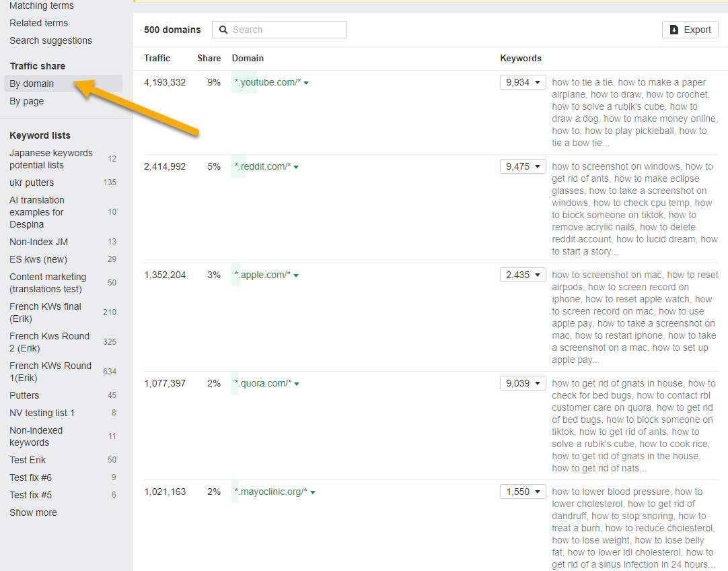
Task: Select By domain traffic share
Action: pyautogui.click(x=63, y=83)
